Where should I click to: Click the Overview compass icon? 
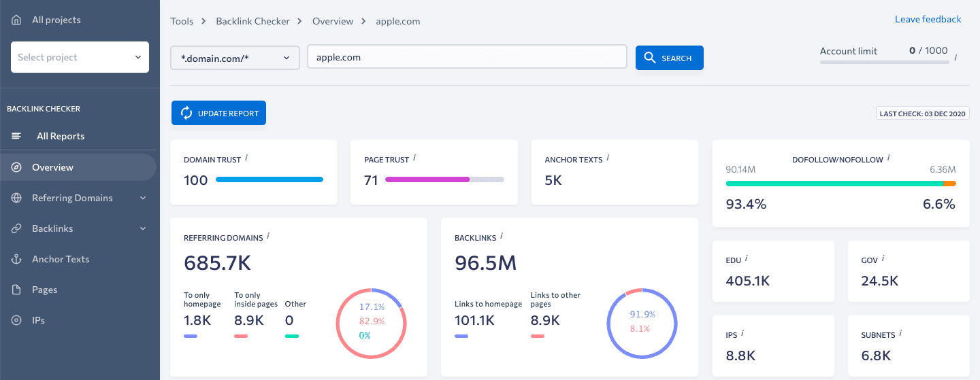pos(16,167)
